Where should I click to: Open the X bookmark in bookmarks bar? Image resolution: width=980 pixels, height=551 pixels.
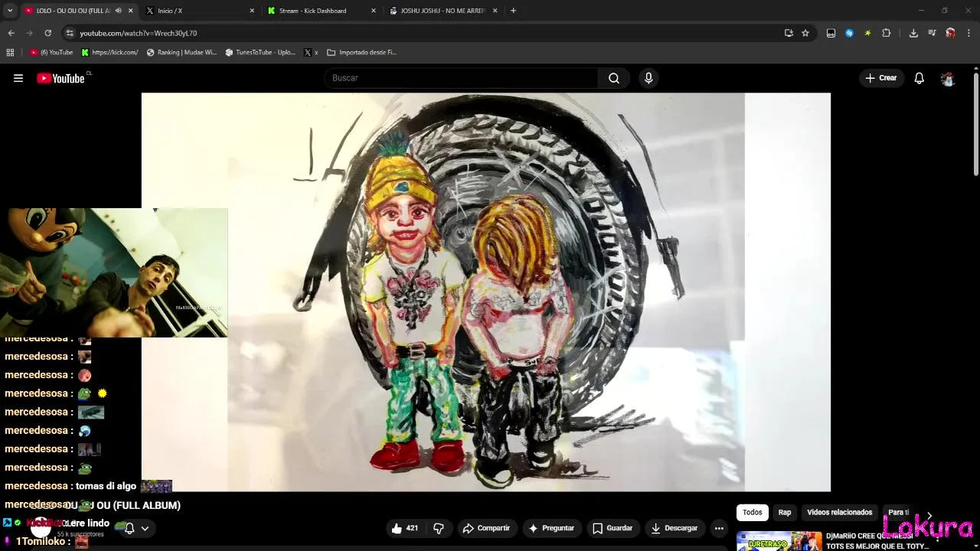pyautogui.click(x=311, y=53)
